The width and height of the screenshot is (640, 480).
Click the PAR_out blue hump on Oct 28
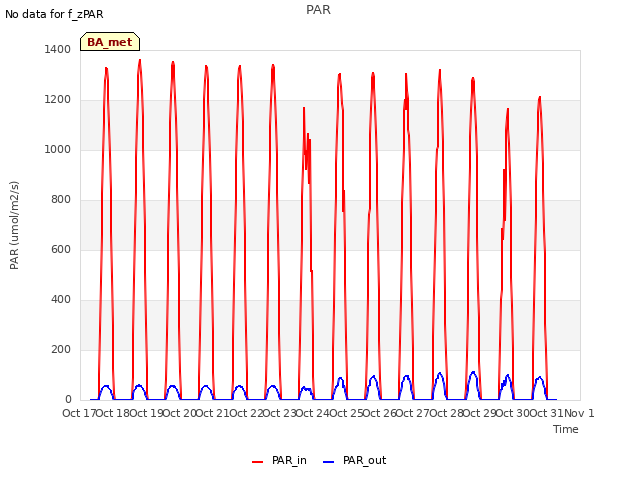pos(473,373)
